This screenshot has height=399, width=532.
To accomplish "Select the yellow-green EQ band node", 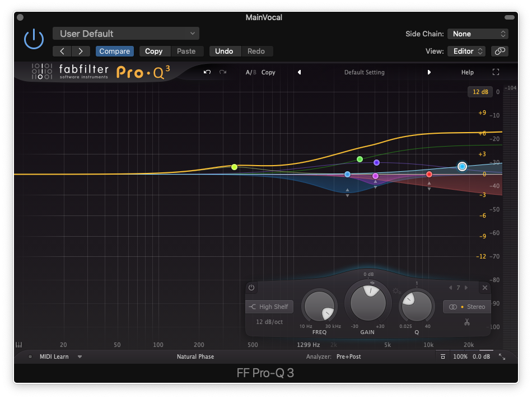I will [234, 167].
